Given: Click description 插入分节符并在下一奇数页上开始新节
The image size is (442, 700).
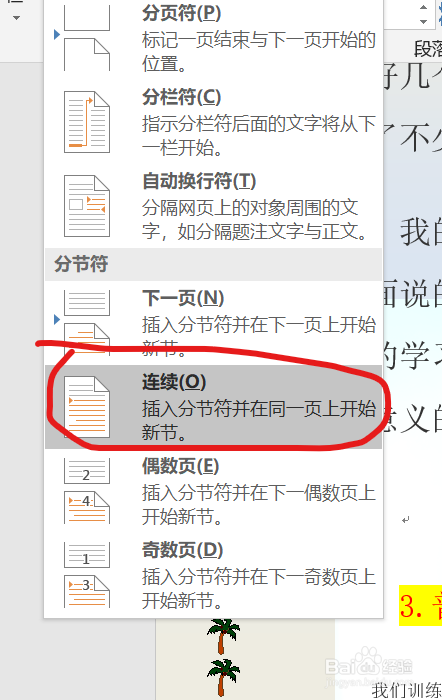Looking at the screenshot, I should coord(259,588).
